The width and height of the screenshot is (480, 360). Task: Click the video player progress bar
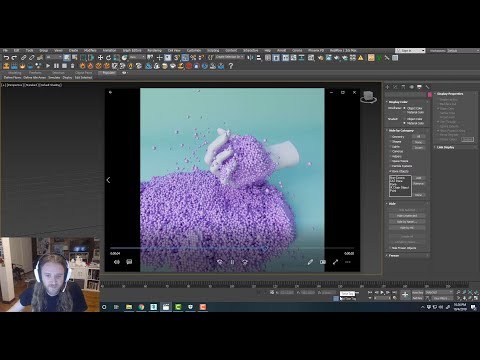click(x=232, y=248)
